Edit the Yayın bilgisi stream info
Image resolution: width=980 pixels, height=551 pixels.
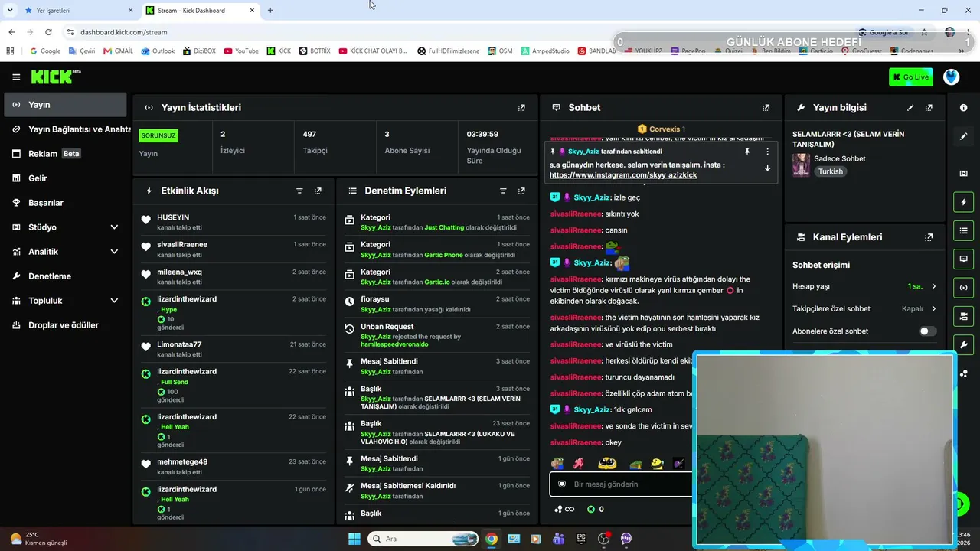[910, 108]
